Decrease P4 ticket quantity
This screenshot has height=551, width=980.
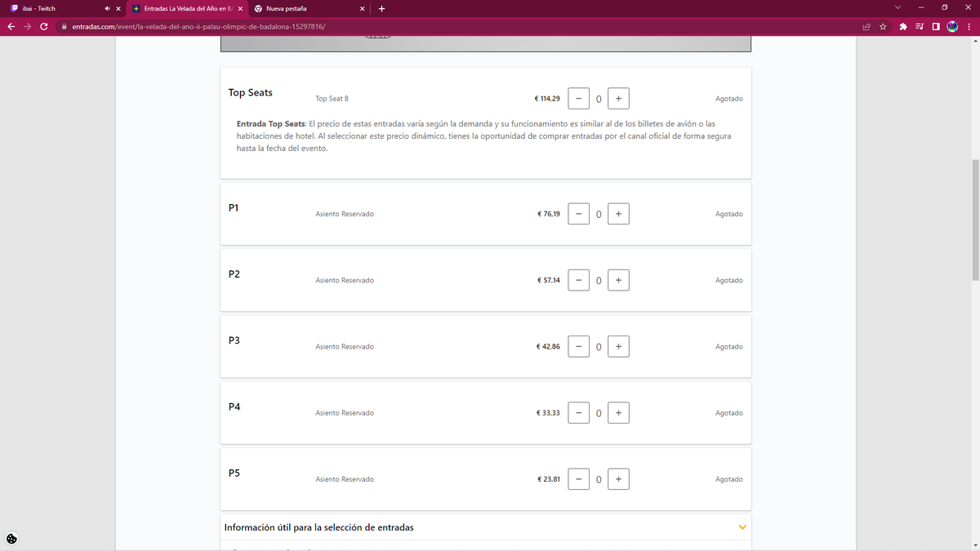pos(578,413)
